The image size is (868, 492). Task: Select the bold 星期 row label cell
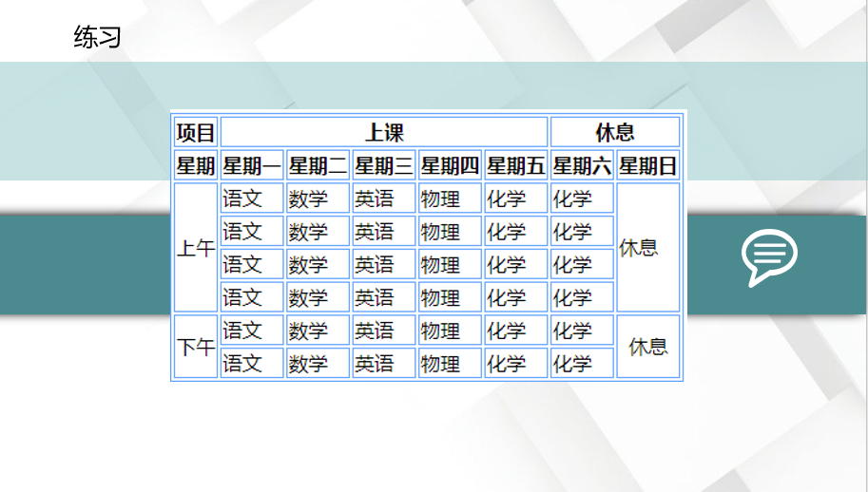coord(196,165)
